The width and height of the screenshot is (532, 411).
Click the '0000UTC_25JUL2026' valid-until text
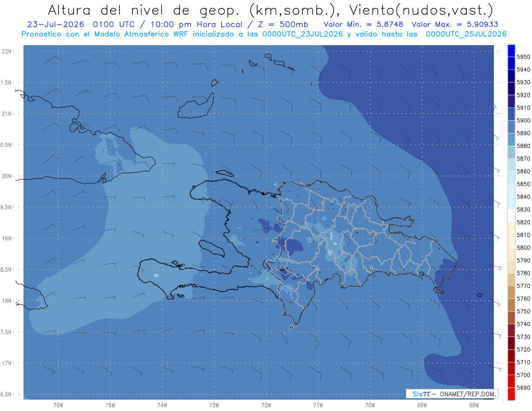tap(466, 34)
